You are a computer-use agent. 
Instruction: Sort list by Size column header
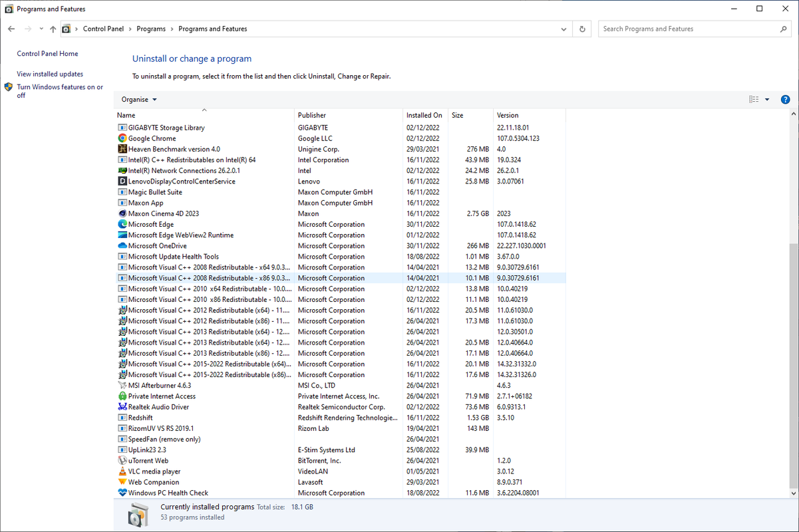click(x=471, y=115)
